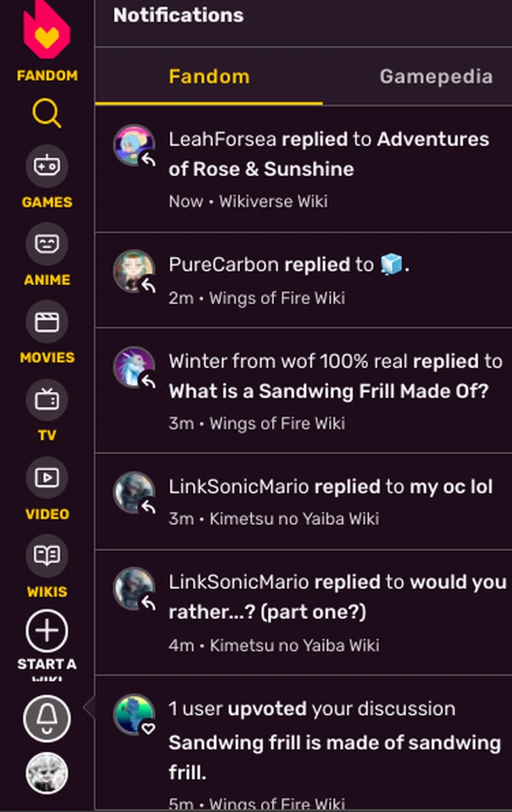The image size is (512, 812).
Task: Open reply to What is a Sandwing Frill Made Of?
Action: click(x=328, y=391)
